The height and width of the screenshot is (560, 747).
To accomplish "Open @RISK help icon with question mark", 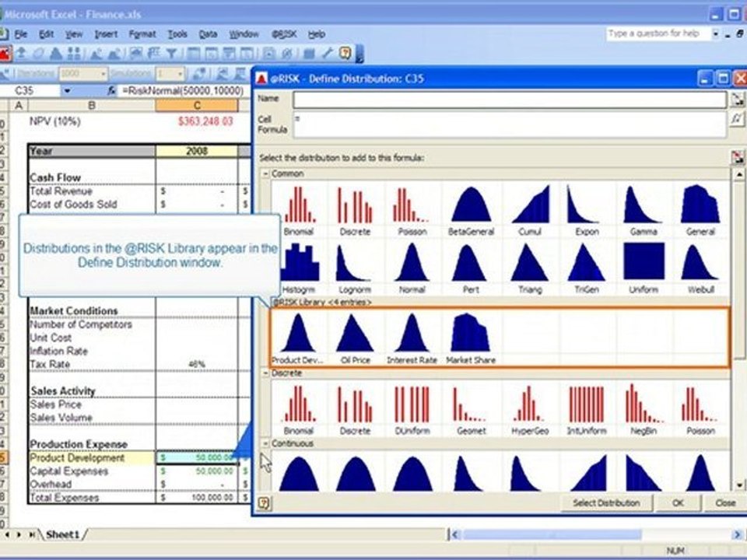I will coord(345,53).
